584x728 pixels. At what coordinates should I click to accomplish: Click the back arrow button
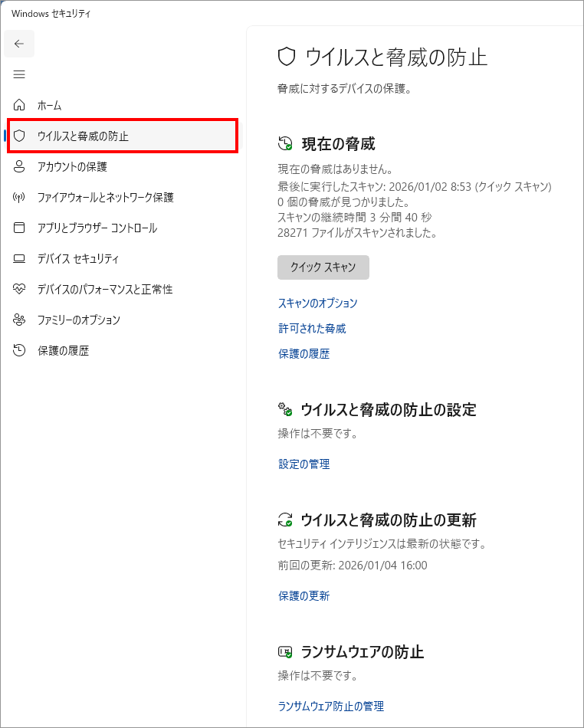19,44
